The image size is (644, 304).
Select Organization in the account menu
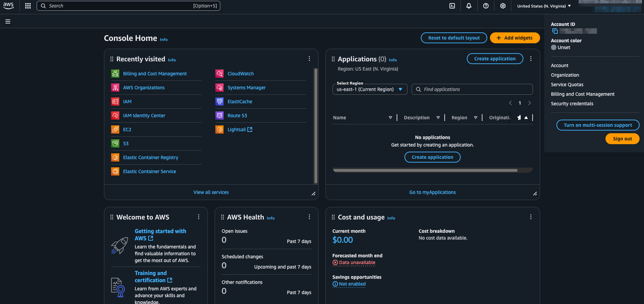565,75
